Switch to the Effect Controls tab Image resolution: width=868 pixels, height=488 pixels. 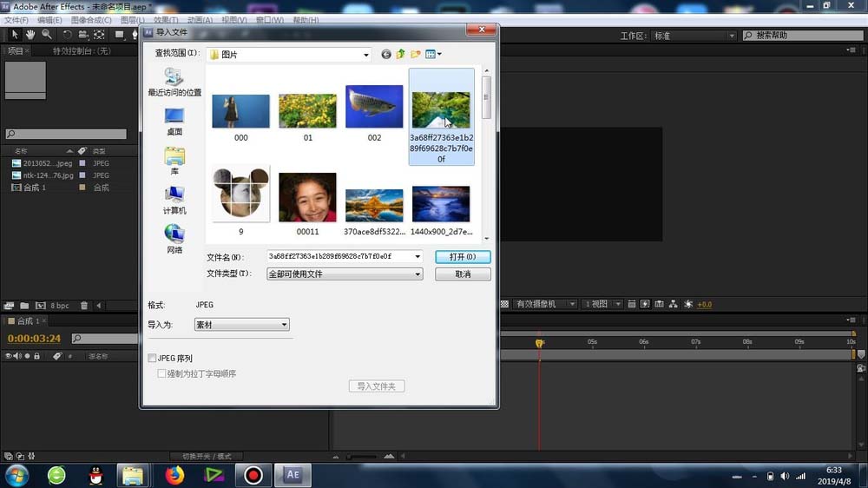coord(82,51)
